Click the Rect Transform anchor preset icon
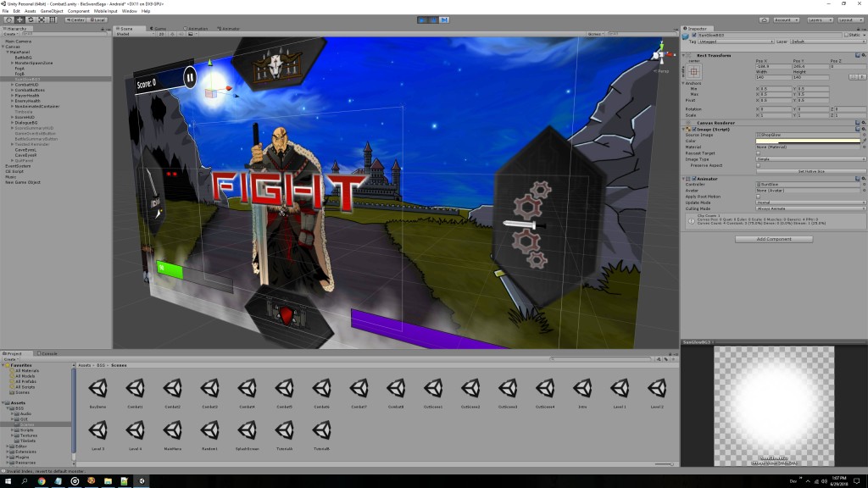This screenshot has width=868, height=488. tap(693, 74)
